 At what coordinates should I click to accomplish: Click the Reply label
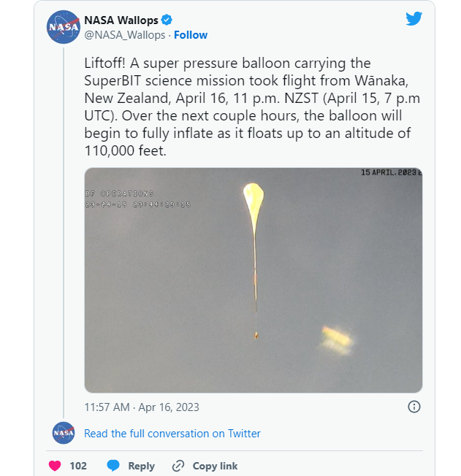point(141,466)
